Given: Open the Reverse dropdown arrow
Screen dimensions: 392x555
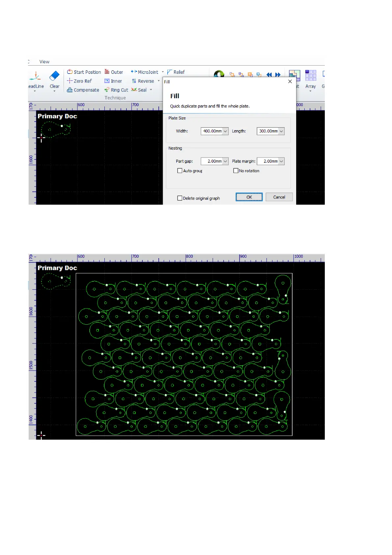Looking at the screenshot, I should 158,81.
